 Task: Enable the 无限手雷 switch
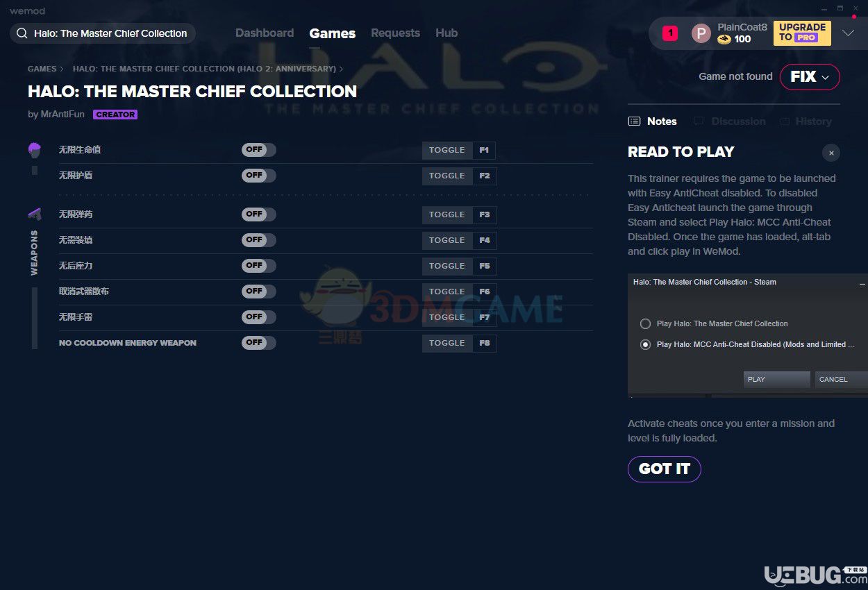pyautogui.click(x=259, y=317)
